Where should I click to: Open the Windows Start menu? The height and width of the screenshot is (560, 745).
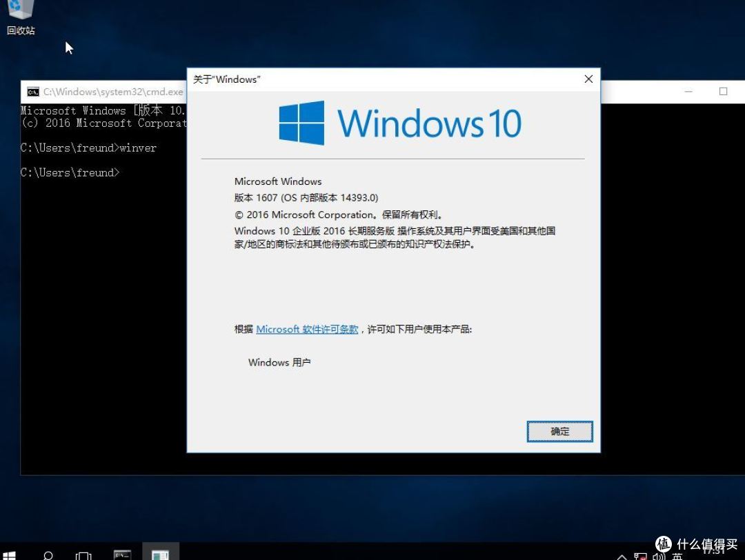tap(9, 554)
